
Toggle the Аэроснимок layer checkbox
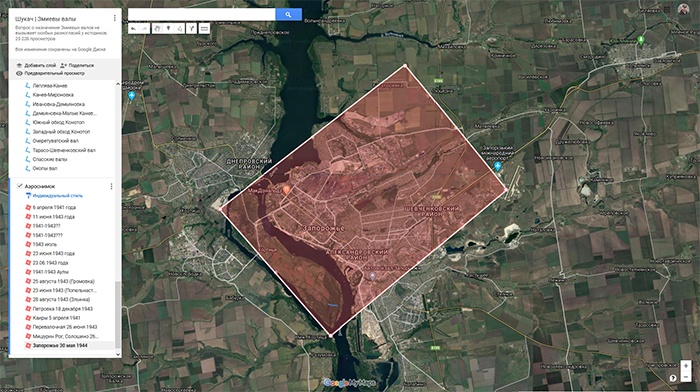click(19, 186)
